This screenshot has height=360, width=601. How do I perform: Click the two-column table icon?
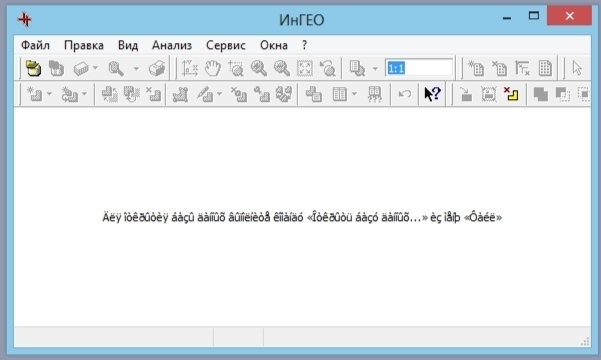point(340,94)
